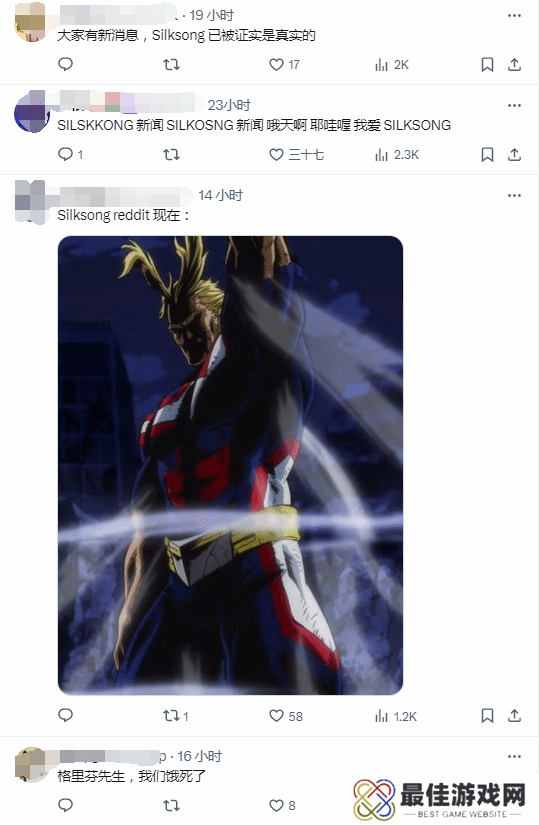This screenshot has height=825, width=539.
Task: Retweet the Silksong reddit tweet
Action: [176, 716]
